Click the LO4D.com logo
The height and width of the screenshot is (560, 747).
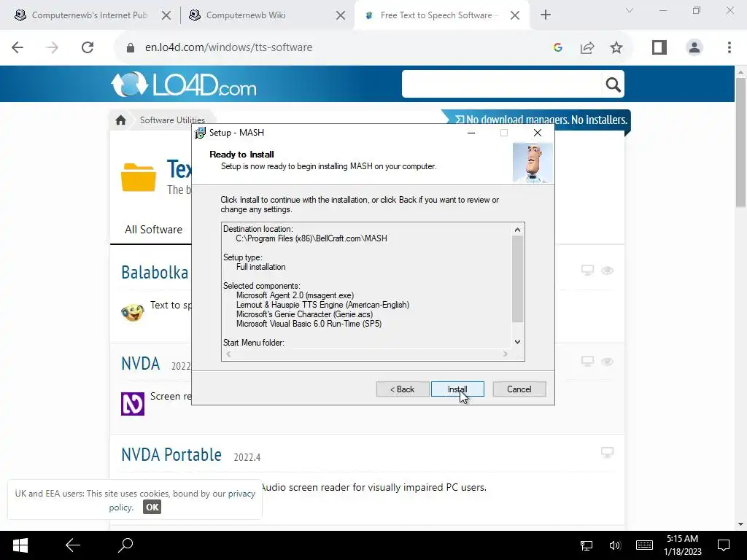(x=184, y=85)
